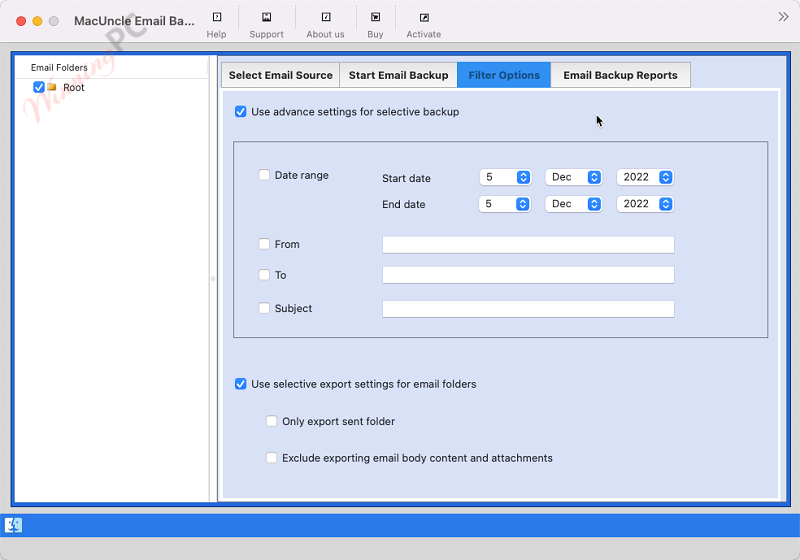800x560 pixels.
Task: Expand toolbar overflow double-chevron
Action: point(783,17)
